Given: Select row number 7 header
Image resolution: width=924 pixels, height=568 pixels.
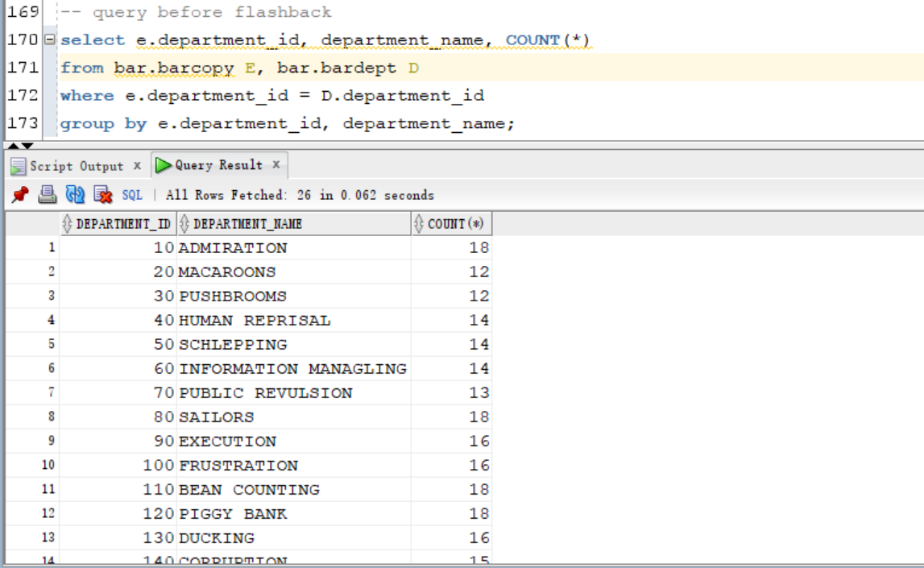Looking at the screenshot, I should pos(33,393).
